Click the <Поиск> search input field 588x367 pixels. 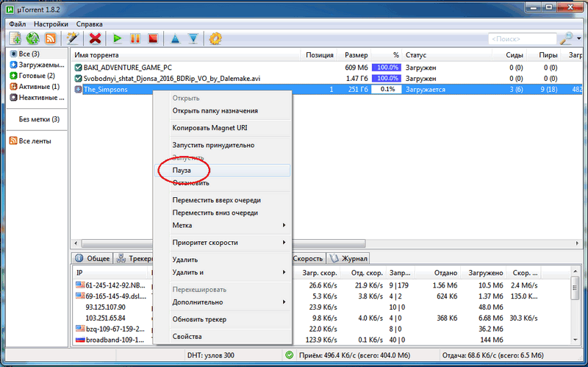click(x=522, y=39)
